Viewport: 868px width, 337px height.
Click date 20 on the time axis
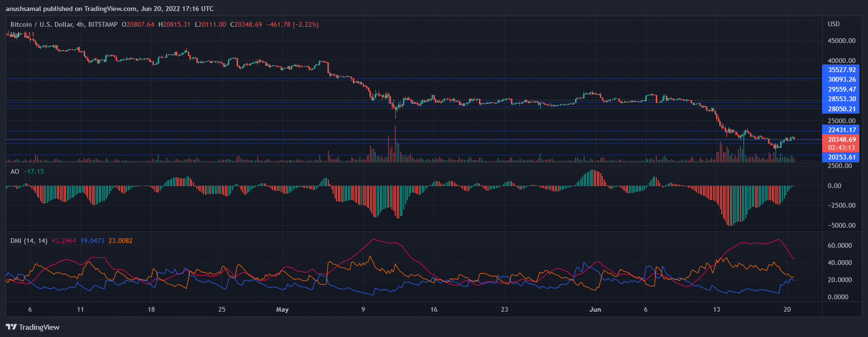[787, 309]
